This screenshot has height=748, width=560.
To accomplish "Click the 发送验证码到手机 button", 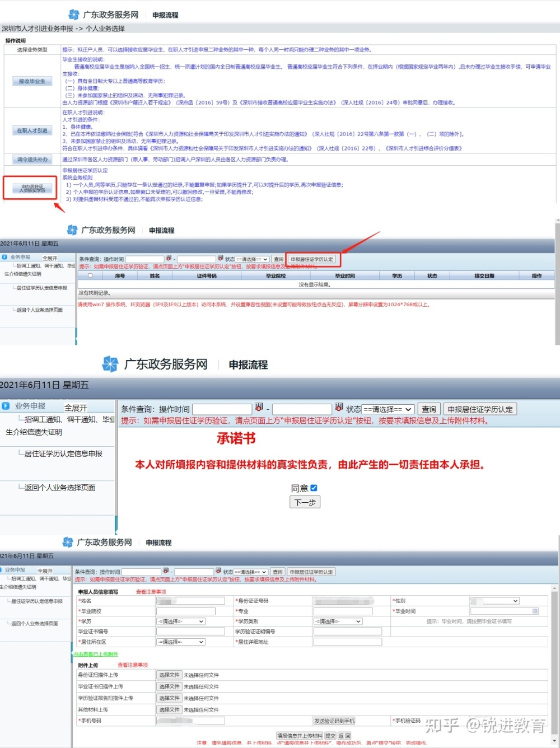I will coord(334,721).
